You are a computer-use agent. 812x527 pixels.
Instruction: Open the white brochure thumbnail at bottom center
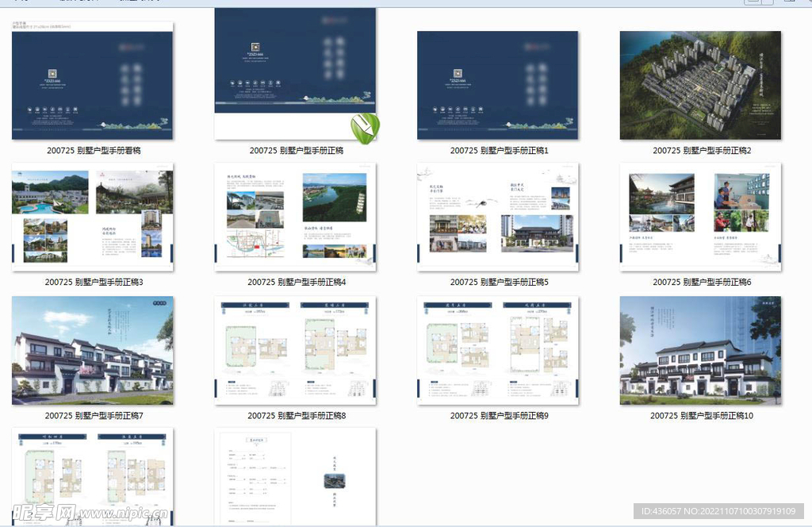[294, 476]
